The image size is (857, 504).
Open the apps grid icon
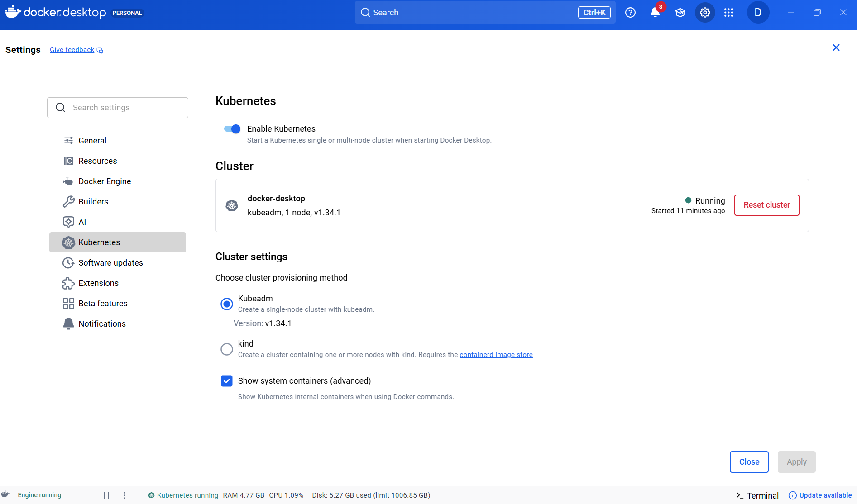coord(728,13)
